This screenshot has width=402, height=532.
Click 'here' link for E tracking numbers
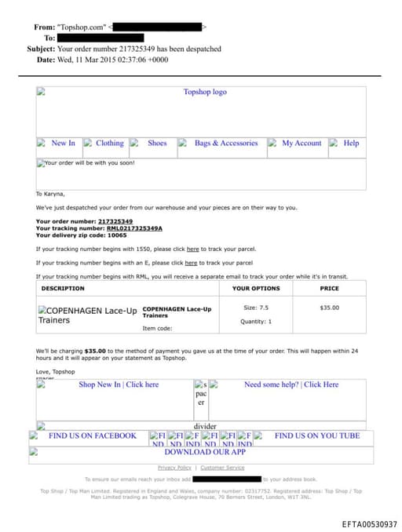tap(191, 263)
